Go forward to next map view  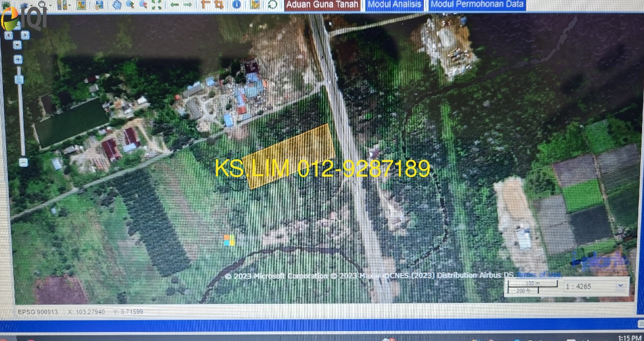(x=188, y=5)
